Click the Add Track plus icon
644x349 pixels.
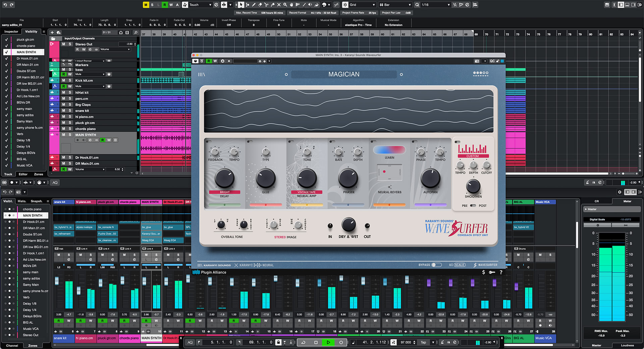point(52,33)
